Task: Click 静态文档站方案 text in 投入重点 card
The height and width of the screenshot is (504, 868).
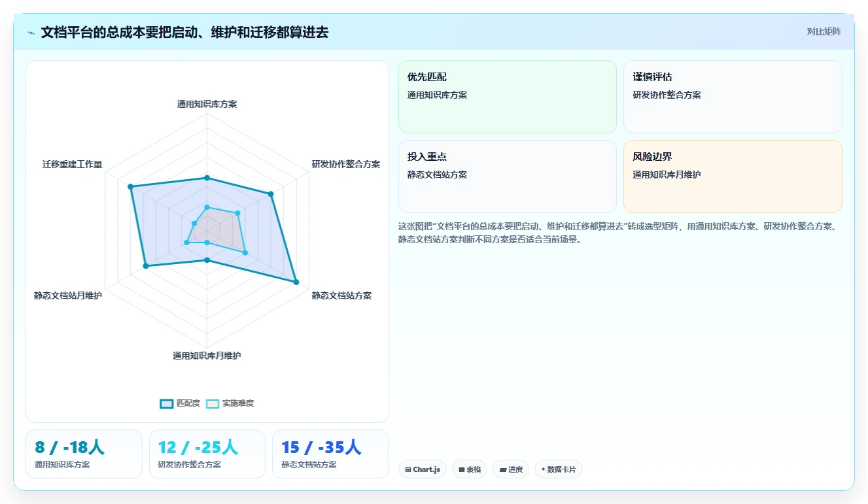Action: [437, 175]
